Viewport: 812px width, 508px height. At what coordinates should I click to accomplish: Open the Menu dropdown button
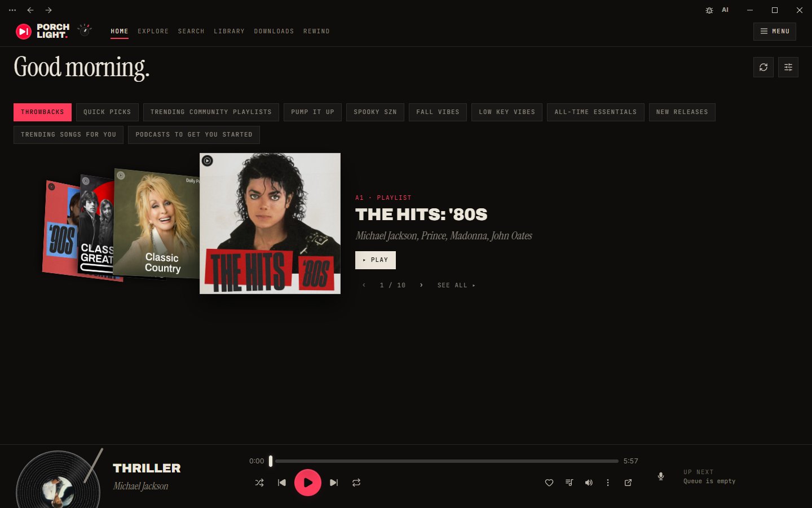[x=775, y=32]
